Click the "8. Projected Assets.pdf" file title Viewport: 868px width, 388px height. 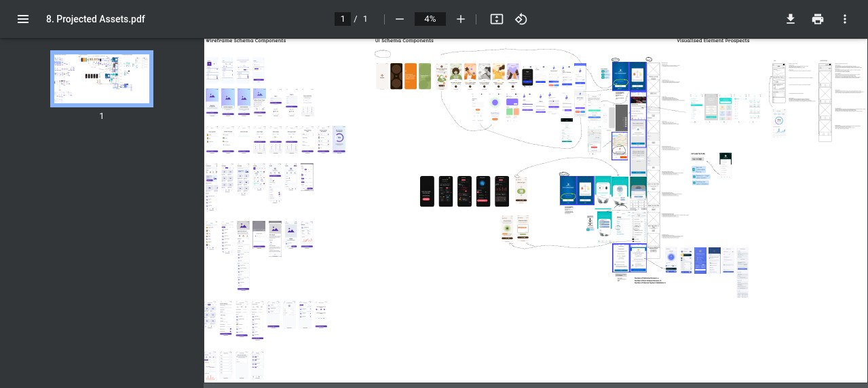tap(95, 19)
